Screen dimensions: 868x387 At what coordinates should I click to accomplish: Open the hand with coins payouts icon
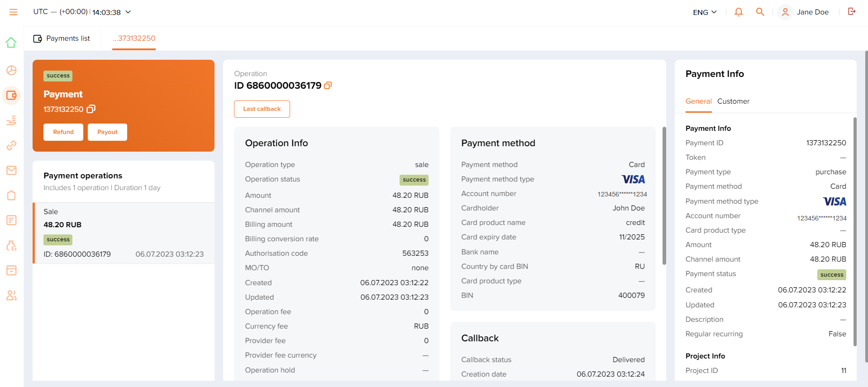click(x=11, y=120)
